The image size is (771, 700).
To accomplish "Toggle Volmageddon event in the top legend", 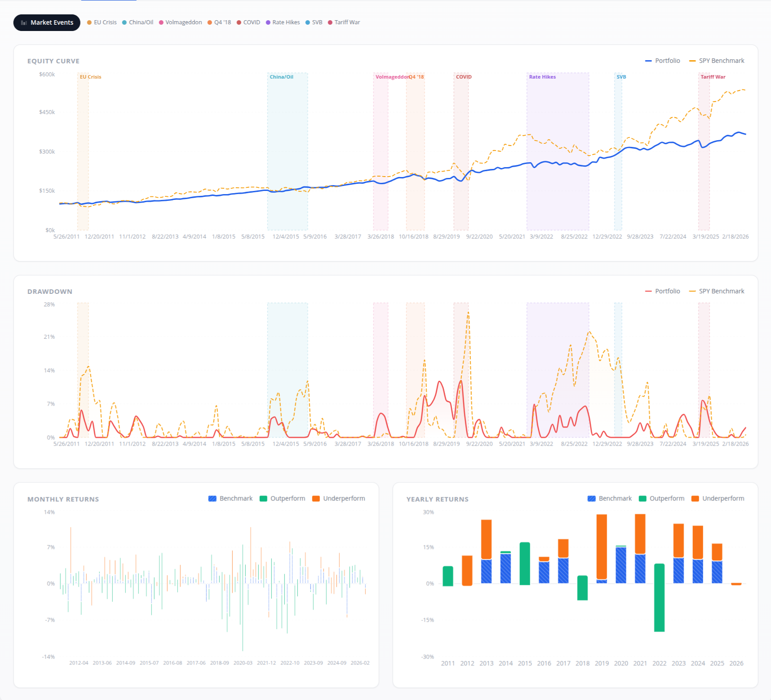I will click(x=181, y=22).
